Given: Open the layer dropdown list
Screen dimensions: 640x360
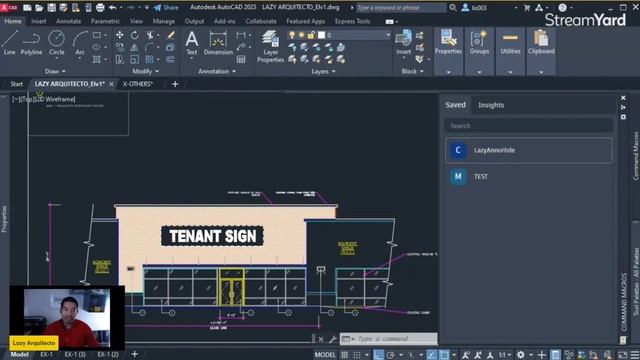Looking at the screenshot, I should click(x=388, y=35).
